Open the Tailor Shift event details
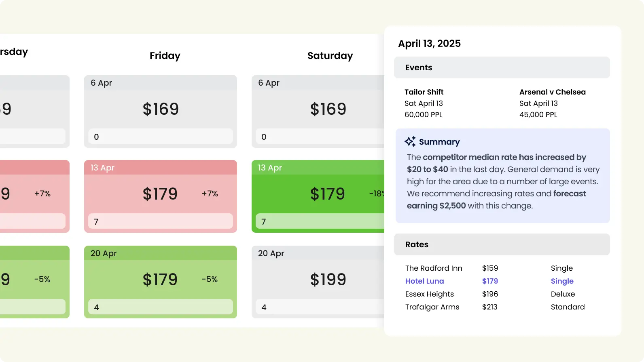Image resolution: width=644 pixels, height=362 pixels. tap(424, 92)
